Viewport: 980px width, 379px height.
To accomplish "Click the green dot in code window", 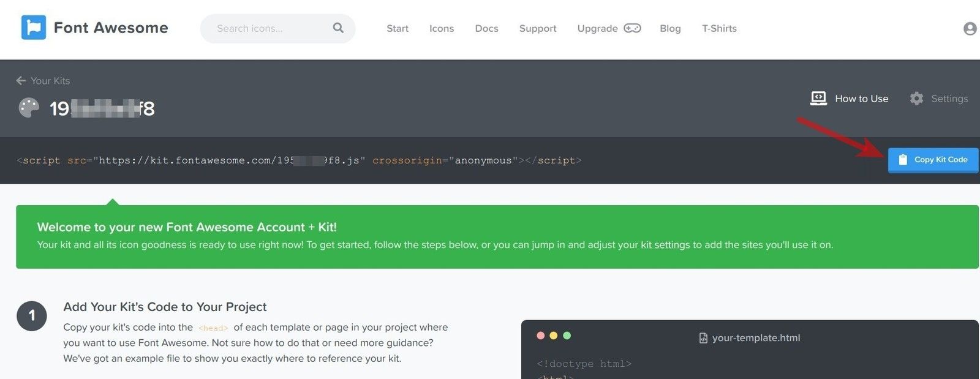I will pos(567,336).
